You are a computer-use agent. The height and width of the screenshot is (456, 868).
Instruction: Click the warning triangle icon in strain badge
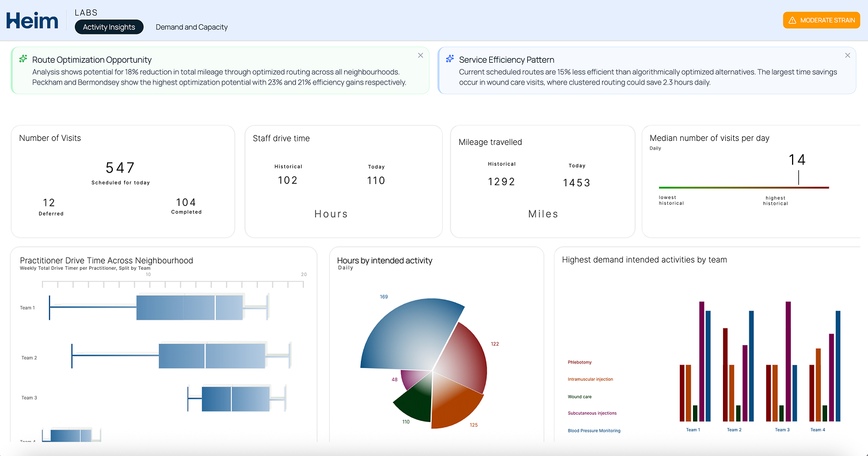tap(793, 20)
